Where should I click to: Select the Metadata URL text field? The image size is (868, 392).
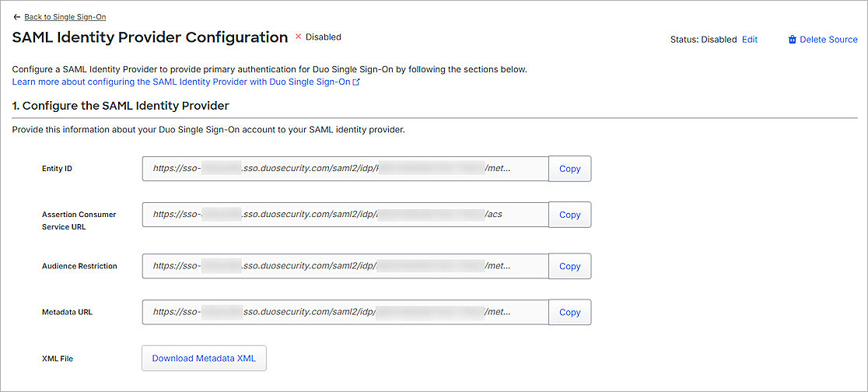point(345,312)
